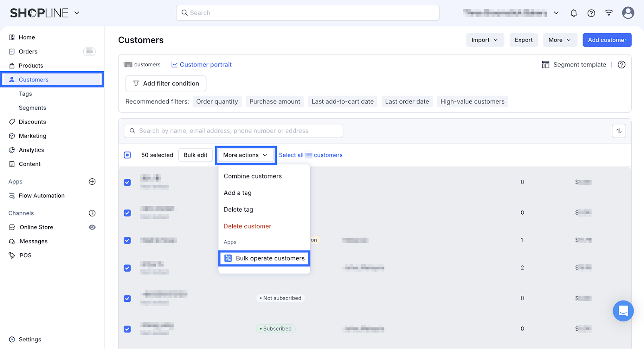Click the plus icon next to Apps

click(x=92, y=182)
